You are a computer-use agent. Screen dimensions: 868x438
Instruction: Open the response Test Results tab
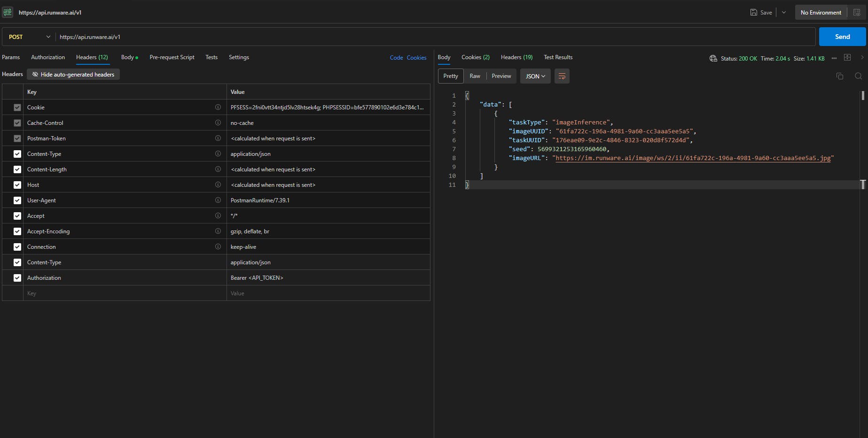pos(558,57)
